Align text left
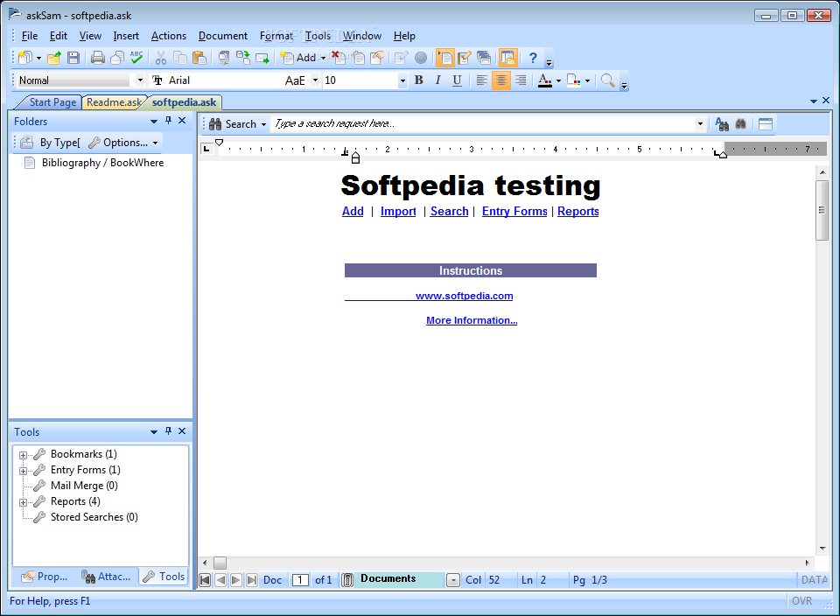Viewport: 840px width, 616px height. click(x=481, y=80)
